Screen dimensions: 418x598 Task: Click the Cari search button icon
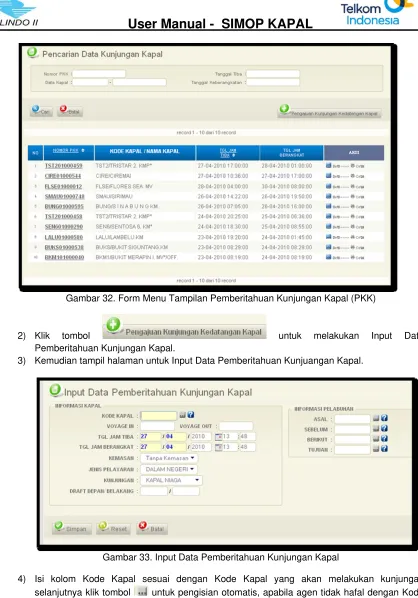(41, 111)
